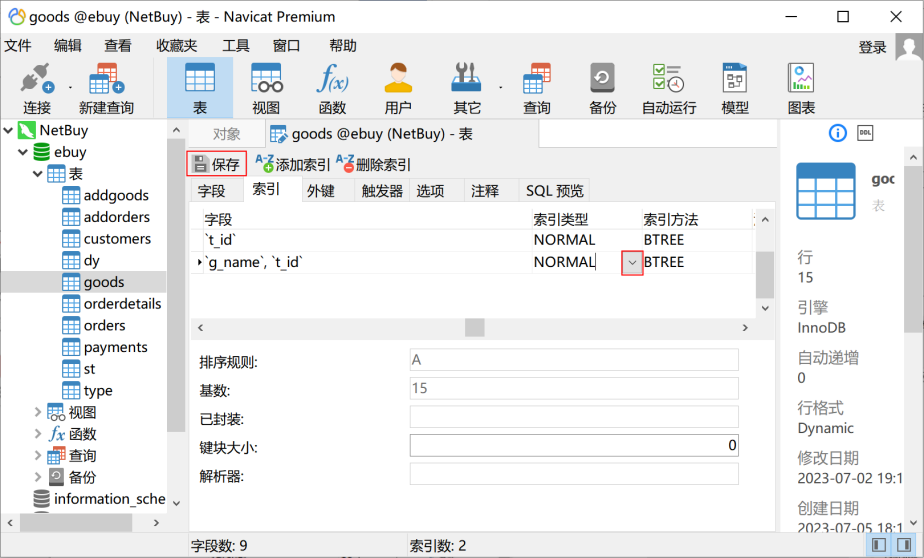Open the 窗口 (Window) menu
This screenshot has height=558, width=924.
pos(286,46)
